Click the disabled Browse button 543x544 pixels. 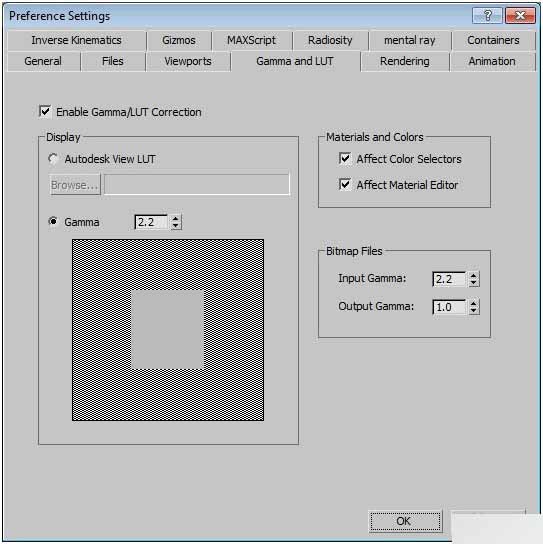click(x=75, y=185)
